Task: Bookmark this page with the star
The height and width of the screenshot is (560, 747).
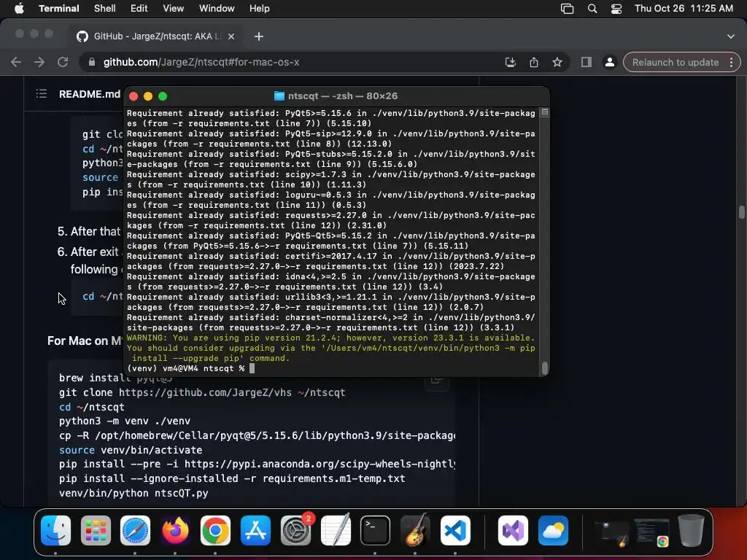Action: [557, 63]
